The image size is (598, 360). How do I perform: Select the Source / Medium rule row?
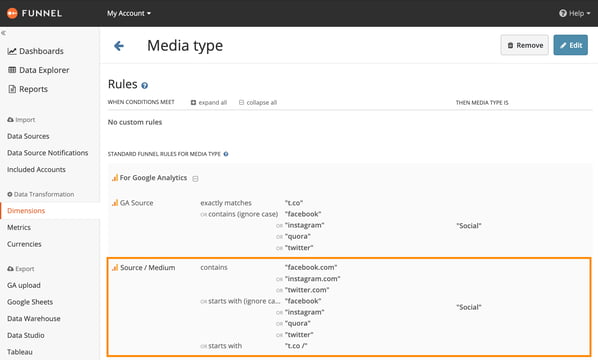pos(349,307)
